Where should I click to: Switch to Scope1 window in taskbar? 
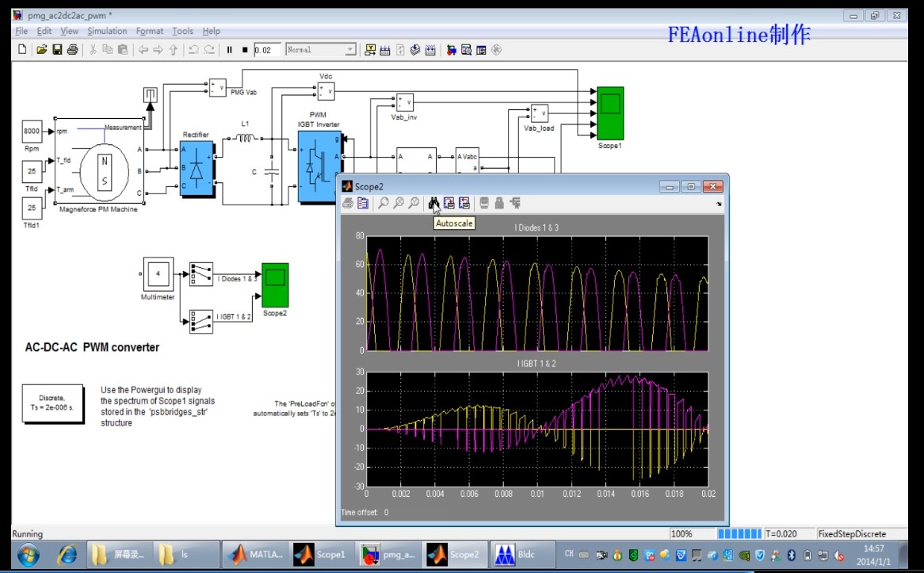click(320, 555)
